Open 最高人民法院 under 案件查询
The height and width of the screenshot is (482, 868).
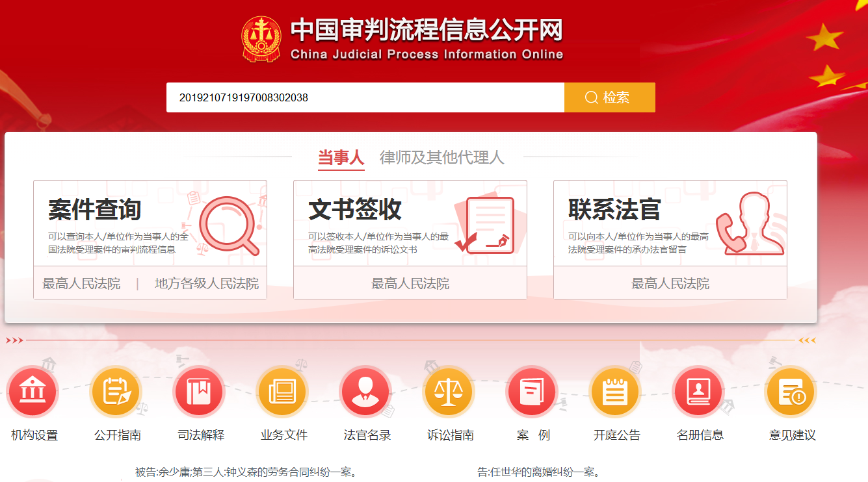[81, 284]
